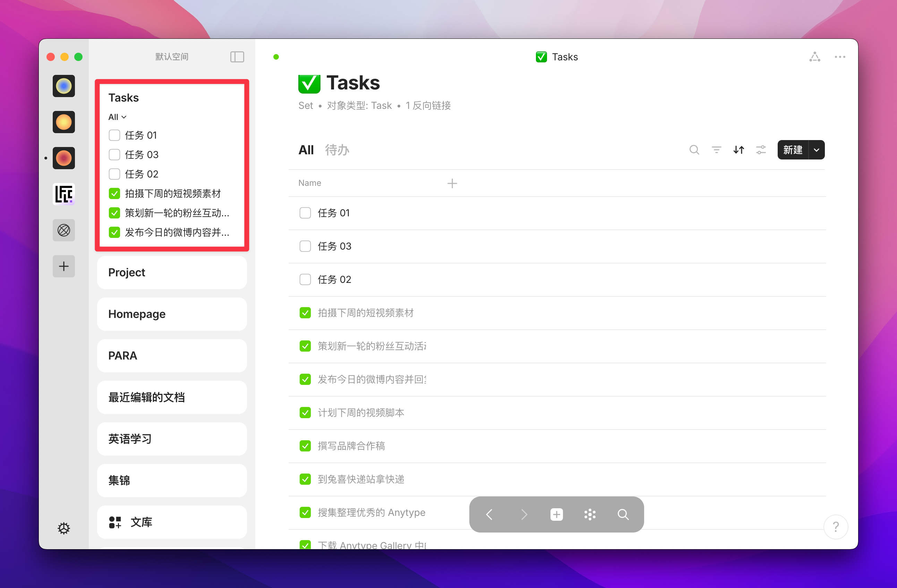Open search in bottom navigation bar
The width and height of the screenshot is (897, 588).
click(x=623, y=514)
